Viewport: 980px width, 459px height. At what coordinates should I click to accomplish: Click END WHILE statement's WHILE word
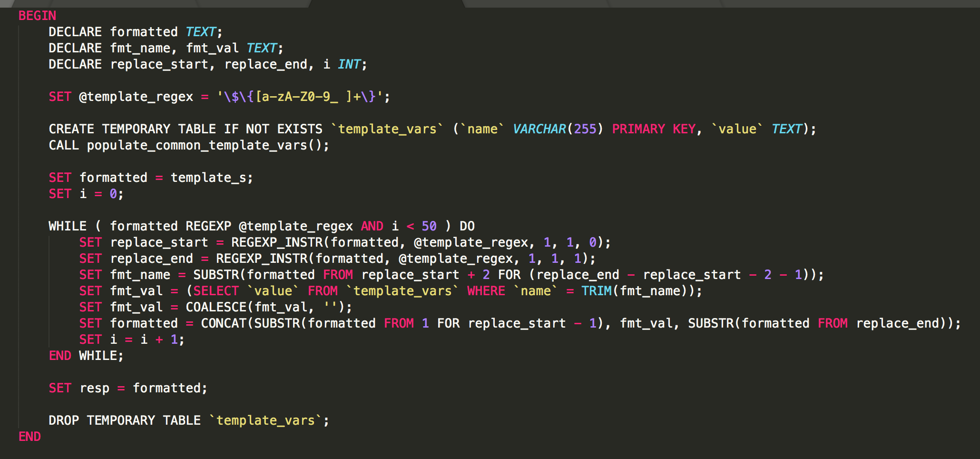100,356
